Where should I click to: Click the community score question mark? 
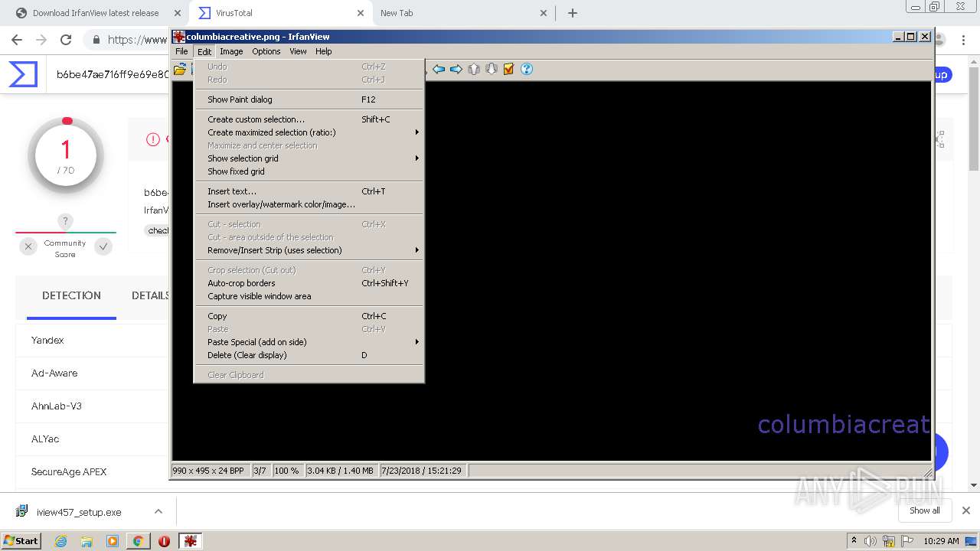coord(66,221)
